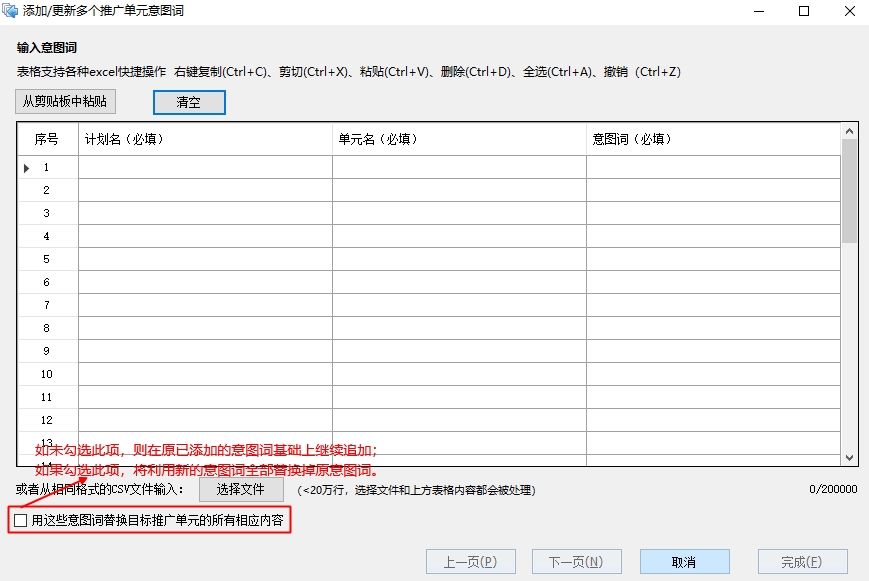This screenshot has height=581, width=869.
Task: Minimize the dialog window
Action: (x=759, y=11)
